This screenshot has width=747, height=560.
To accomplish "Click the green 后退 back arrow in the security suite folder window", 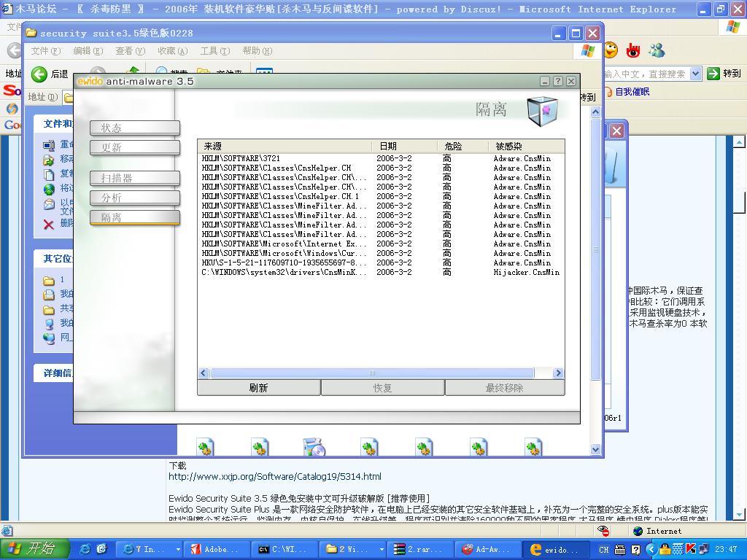I will point(39,74).
